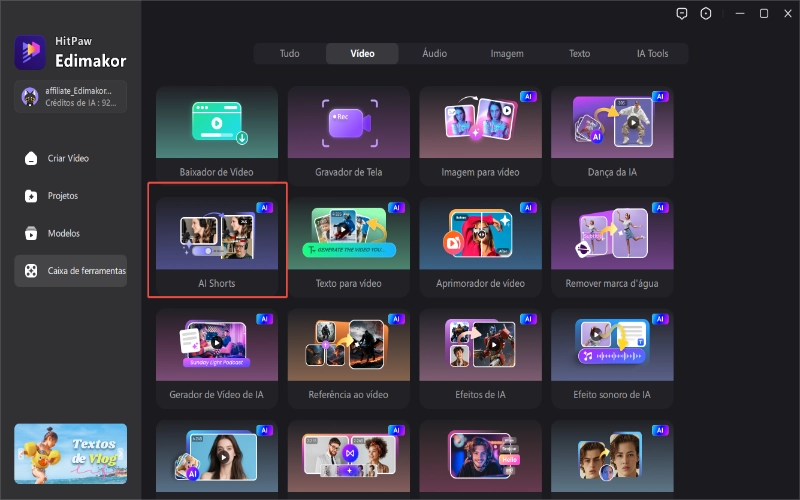Open the Imagem para vídeo tool
800x500 pixels.
481,136
